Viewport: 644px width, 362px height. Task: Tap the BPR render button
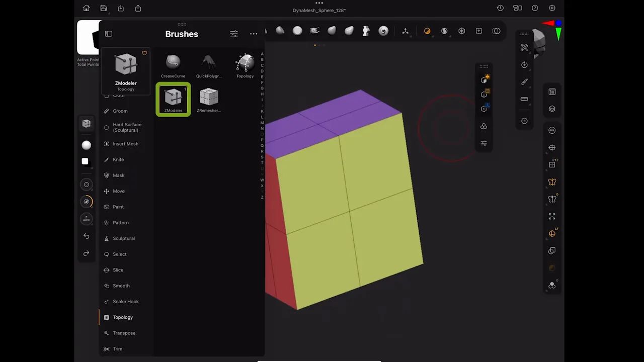coord(552,131)
